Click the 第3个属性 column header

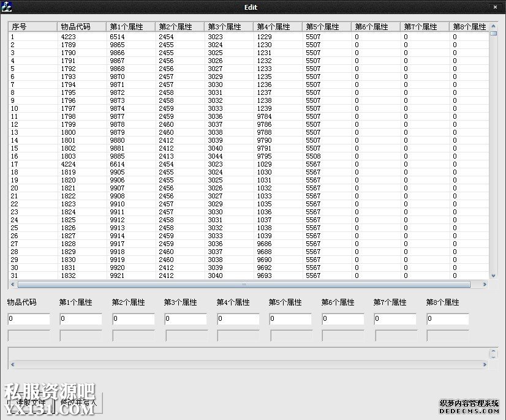tap(228, 27)
